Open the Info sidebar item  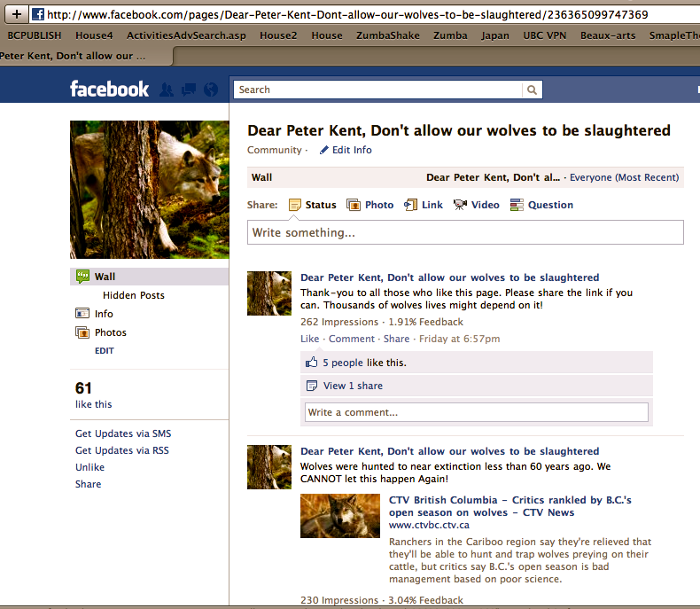pos(104,314)
